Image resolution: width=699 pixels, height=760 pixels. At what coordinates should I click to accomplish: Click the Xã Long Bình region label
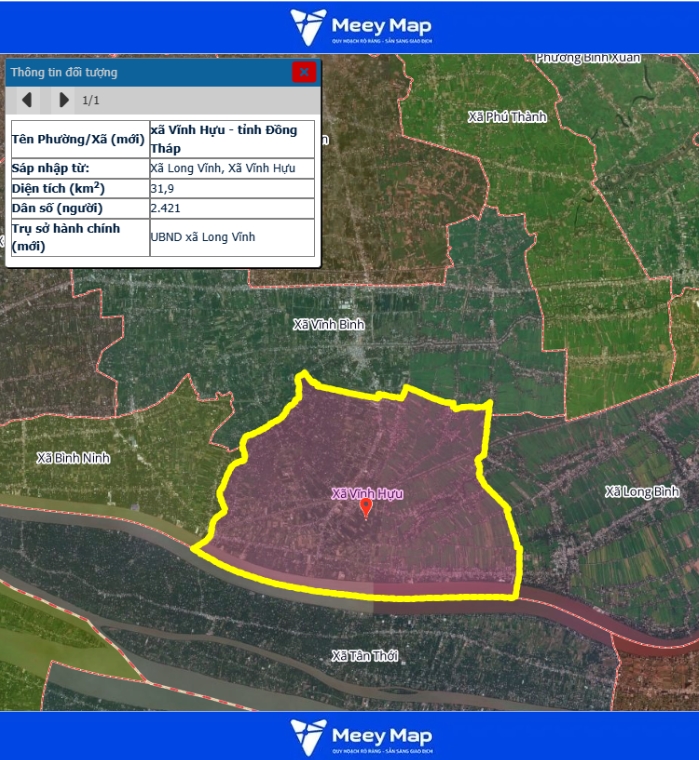(x=642, y=491)
